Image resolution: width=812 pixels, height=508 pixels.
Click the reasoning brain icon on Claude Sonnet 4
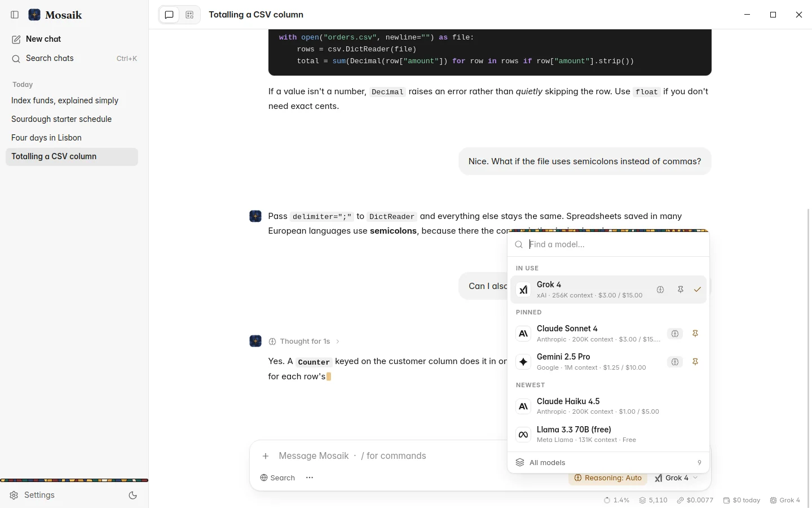point(675,334)
